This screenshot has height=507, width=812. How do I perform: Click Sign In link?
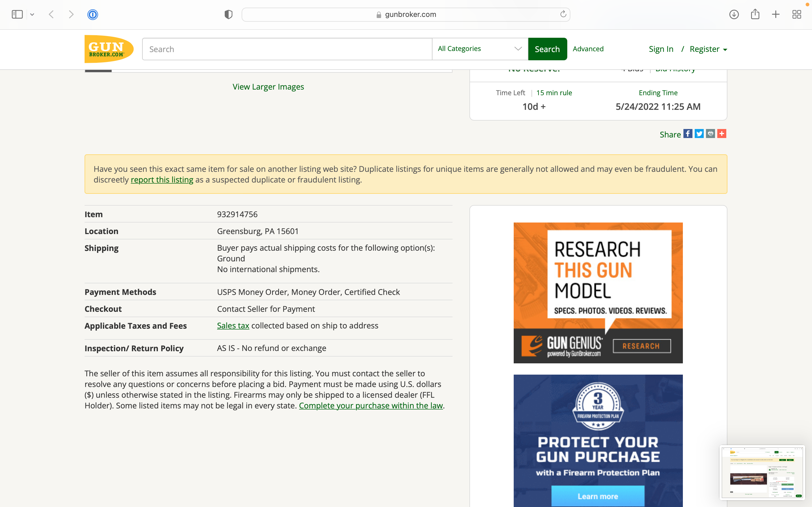click(x=661, y=49)
